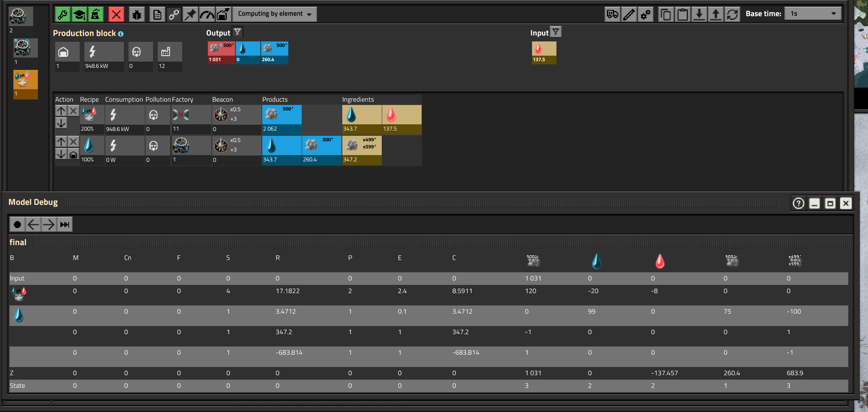
Task: Step forward with Model Debug right arrow
Action: pos(49,225)
